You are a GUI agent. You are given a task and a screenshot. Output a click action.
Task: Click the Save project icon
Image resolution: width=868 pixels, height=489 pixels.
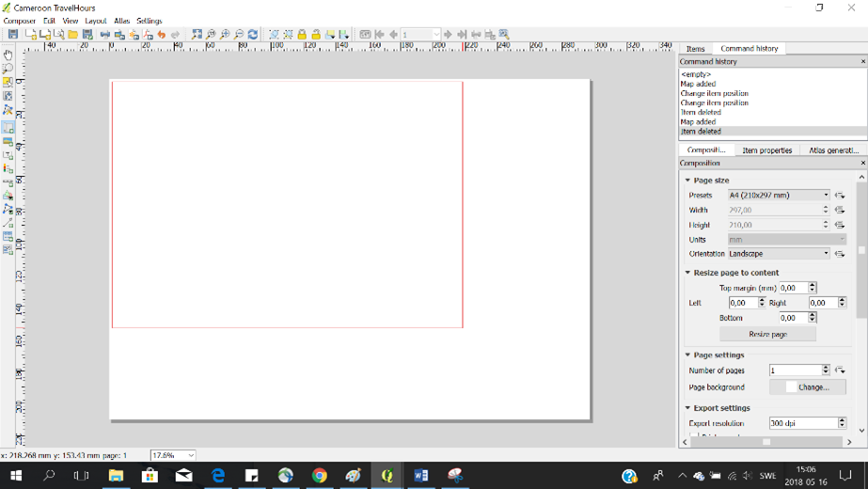pos(13,35)
